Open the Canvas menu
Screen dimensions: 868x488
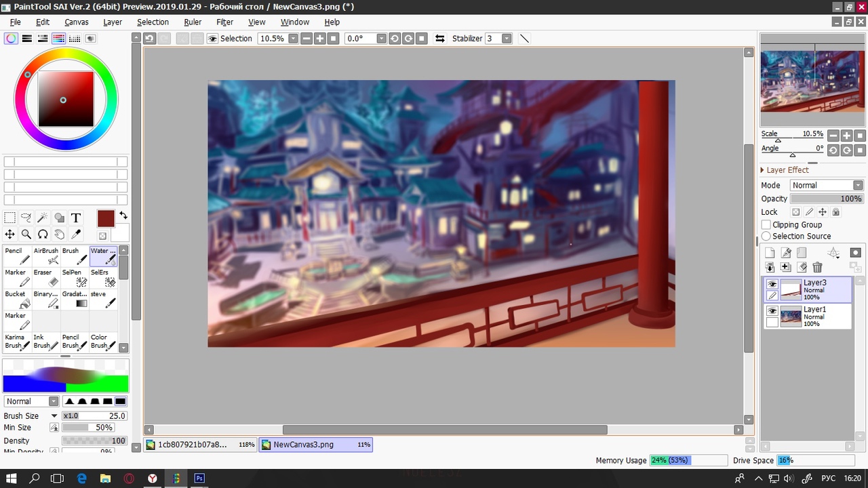(77, 22)
